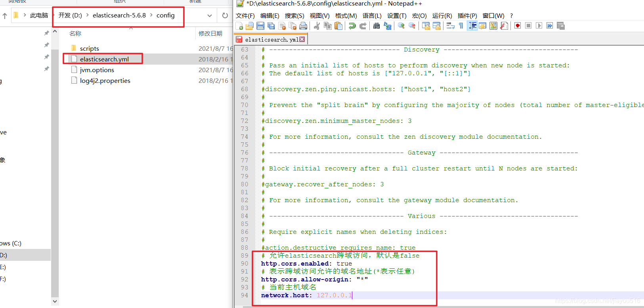The image size is (644, 308).
Task: Expand the chevron after elasticsearch-5.6.8
Action: click(151, 15)
